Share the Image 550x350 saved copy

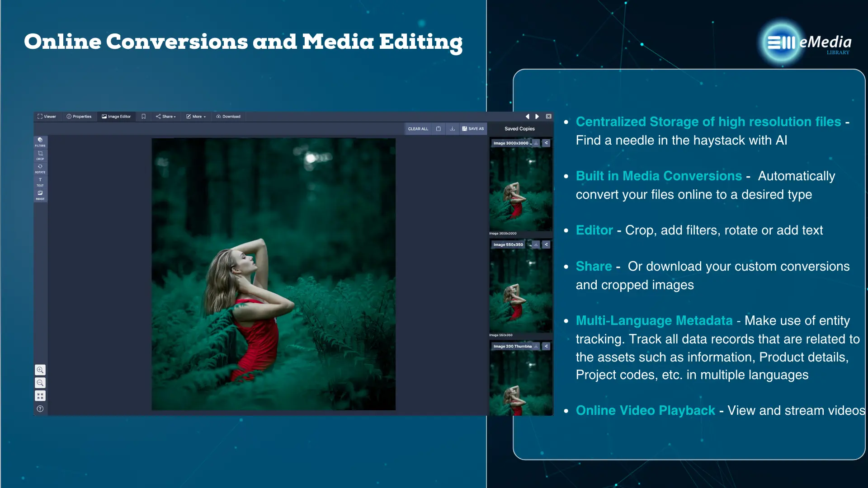click(546, 244)
